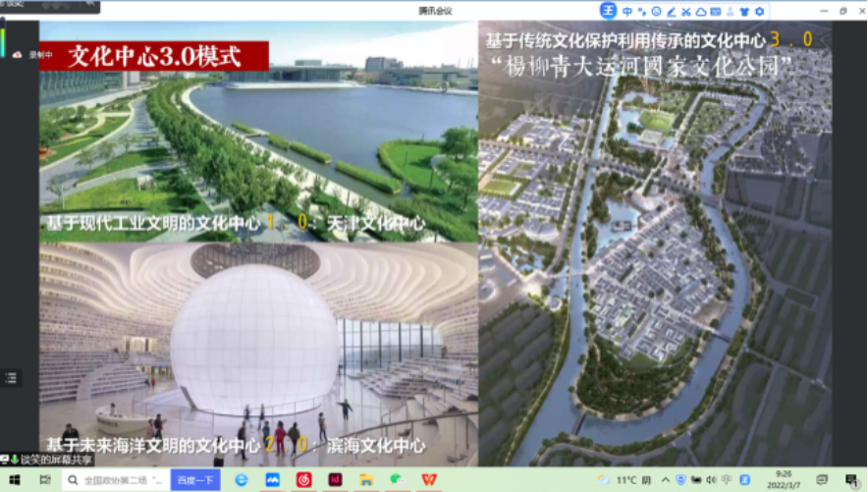Open the IME emoji panel
This screenshot has height=492, width=868.
[656, 11]
